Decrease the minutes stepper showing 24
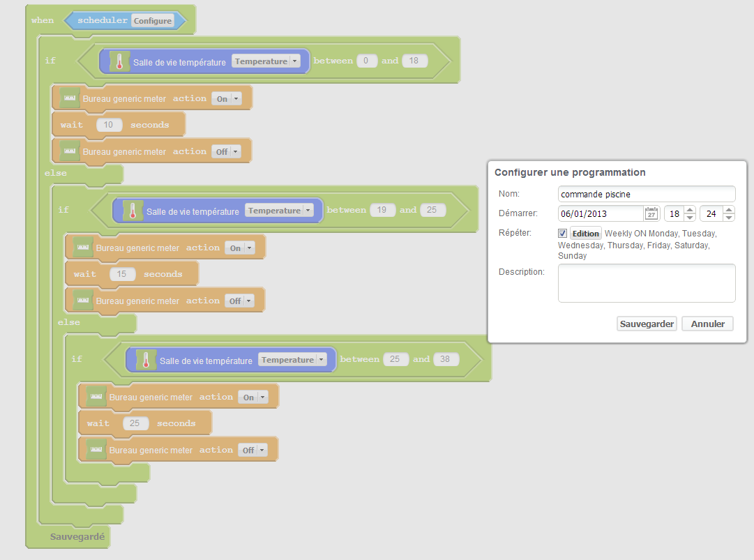 pos(729,218)
